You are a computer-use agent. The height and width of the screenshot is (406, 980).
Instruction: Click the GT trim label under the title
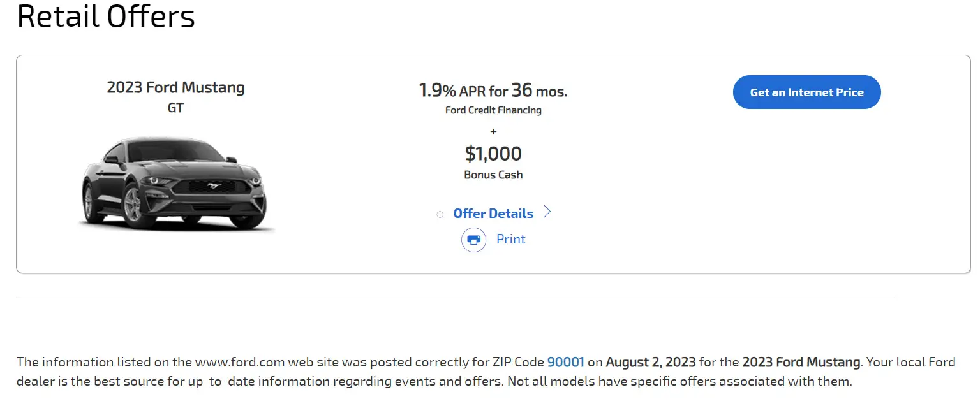(x=175, y=108)
